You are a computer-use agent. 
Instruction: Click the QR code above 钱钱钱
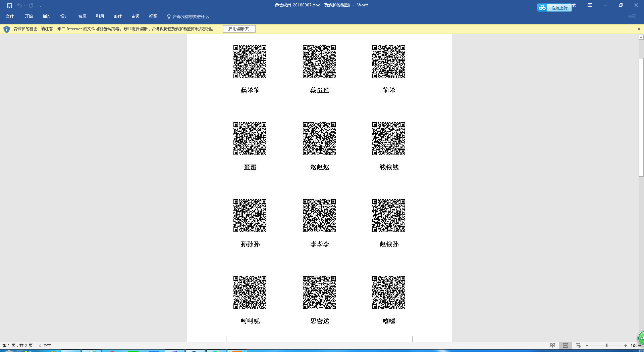pos(389,139)
